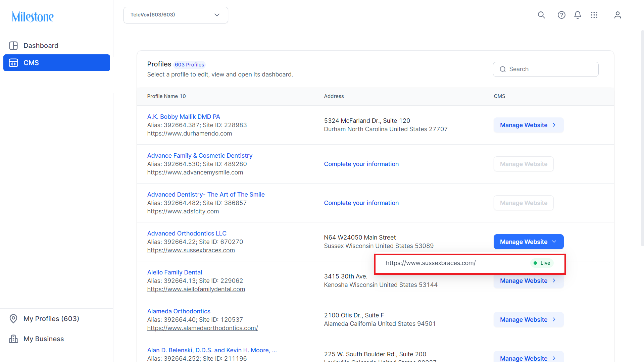Visit the aiellofamilydental.com website link
This screenshot has height=362, width=644.
[x=196, y=289]
